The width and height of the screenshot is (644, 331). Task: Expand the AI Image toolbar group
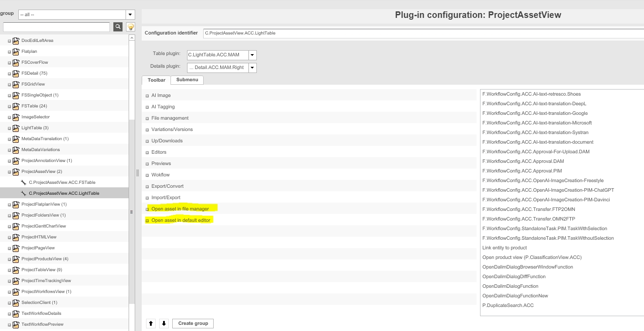pyautogui.click(x=147, y=96)
